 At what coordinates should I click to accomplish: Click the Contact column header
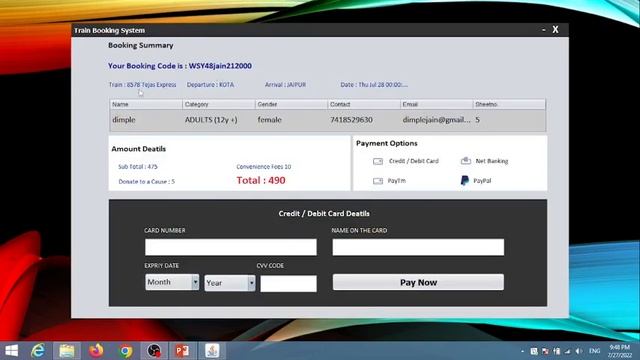coord(364,104)
